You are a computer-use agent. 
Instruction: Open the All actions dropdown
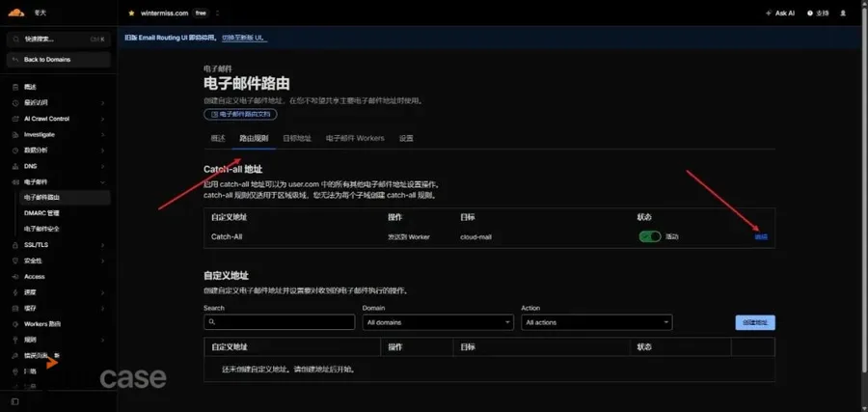(597, 321)
